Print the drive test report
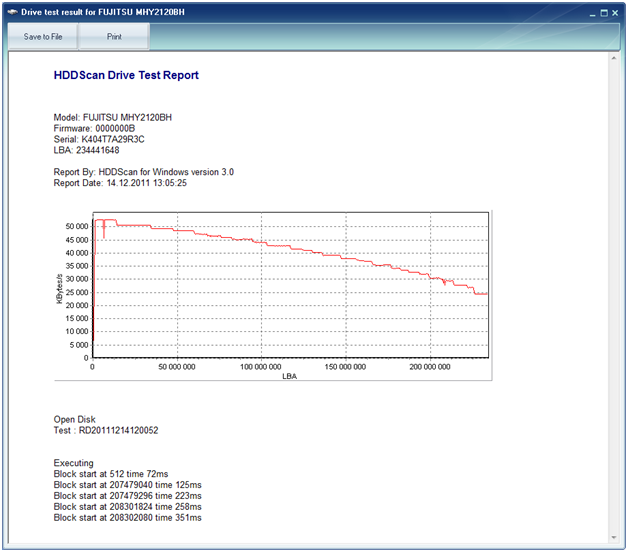The height and width of the screenshot is (552, 628). pyautogui.click(x=114, y=36)
